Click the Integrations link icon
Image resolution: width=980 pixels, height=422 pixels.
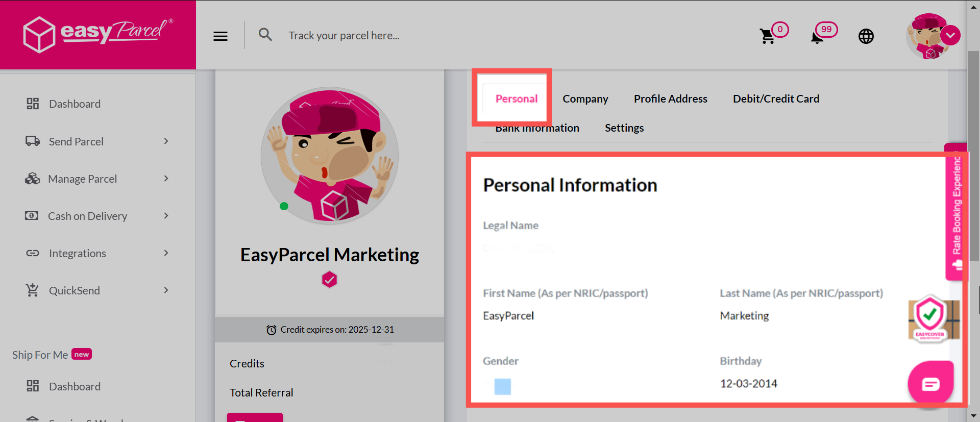pyautogui.click(x=33, y=253)
